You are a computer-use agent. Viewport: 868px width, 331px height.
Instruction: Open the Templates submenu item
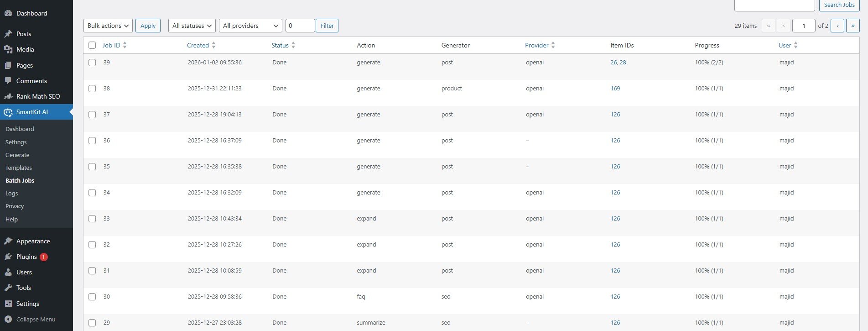click(x=19, y=168)
